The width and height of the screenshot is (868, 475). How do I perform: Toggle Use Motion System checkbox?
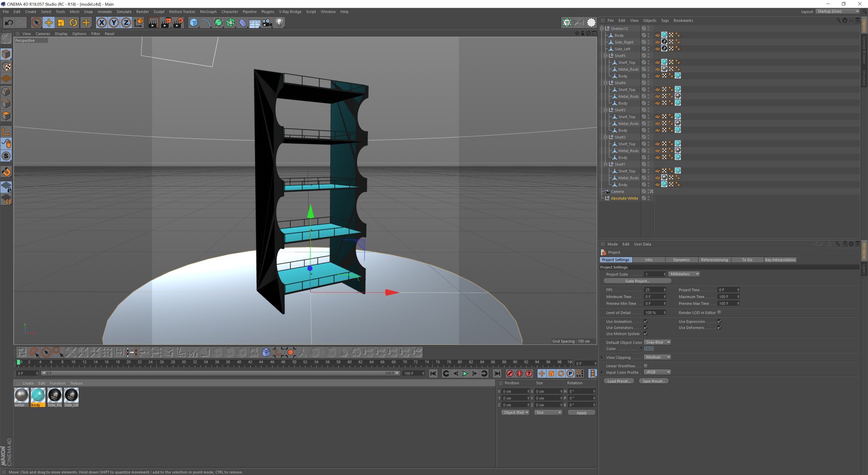(646, 334)
